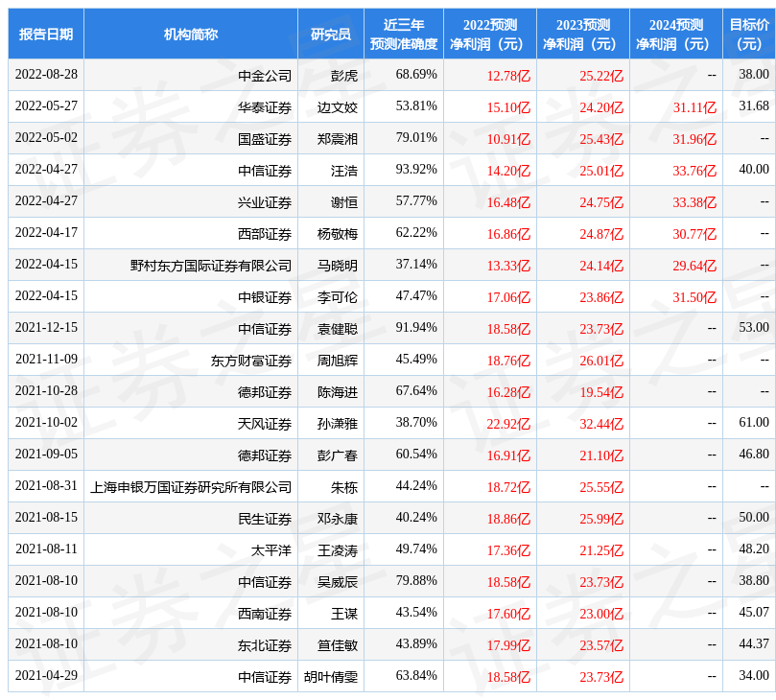Select the 近三年预测准确度 header
Screen dimensions: 776x700
point(403,35)
